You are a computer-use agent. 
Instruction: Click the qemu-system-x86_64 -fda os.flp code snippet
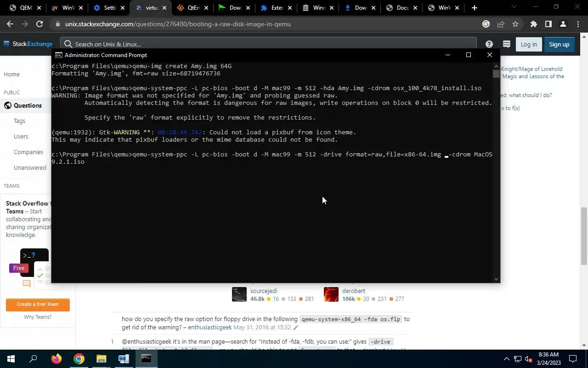[x=351, y=319]
